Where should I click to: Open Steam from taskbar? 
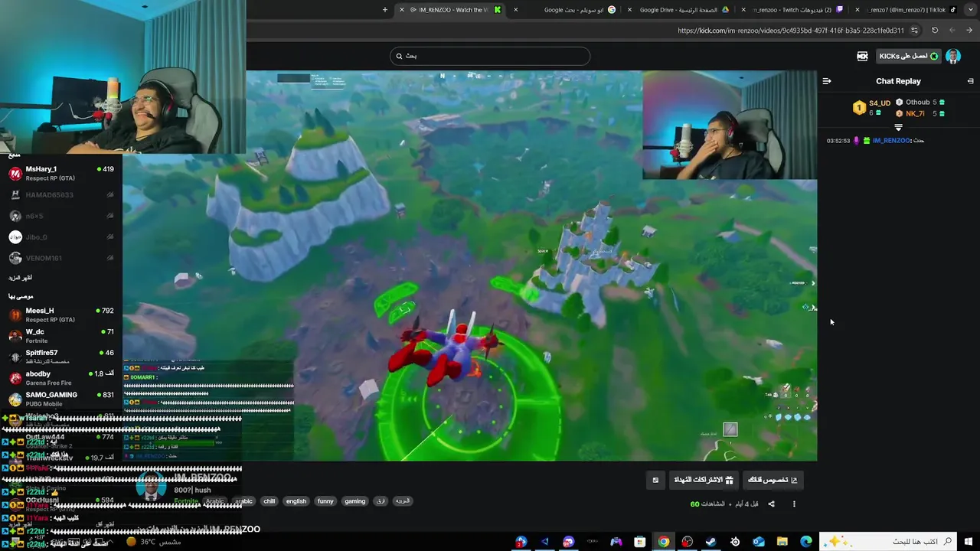(x=710, y=542)
